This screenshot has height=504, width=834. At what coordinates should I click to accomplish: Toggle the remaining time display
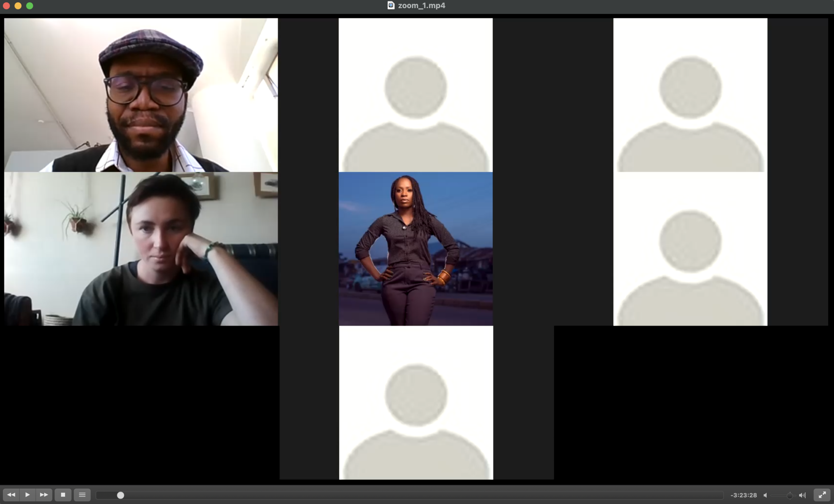[744, 495]
